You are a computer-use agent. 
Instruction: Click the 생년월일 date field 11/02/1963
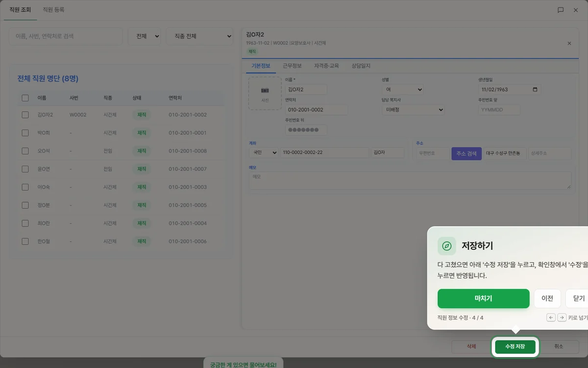510,90
